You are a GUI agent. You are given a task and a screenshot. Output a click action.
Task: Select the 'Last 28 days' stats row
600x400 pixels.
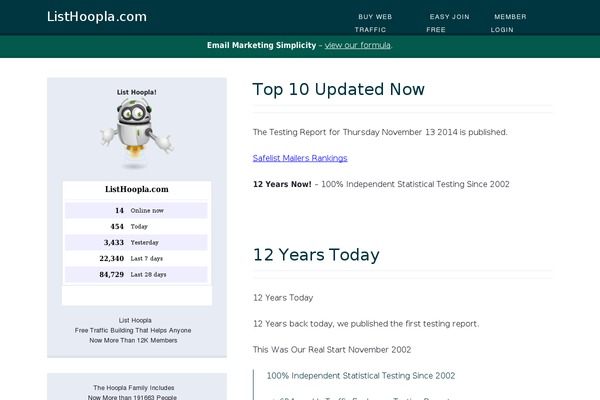pos(137,274)
